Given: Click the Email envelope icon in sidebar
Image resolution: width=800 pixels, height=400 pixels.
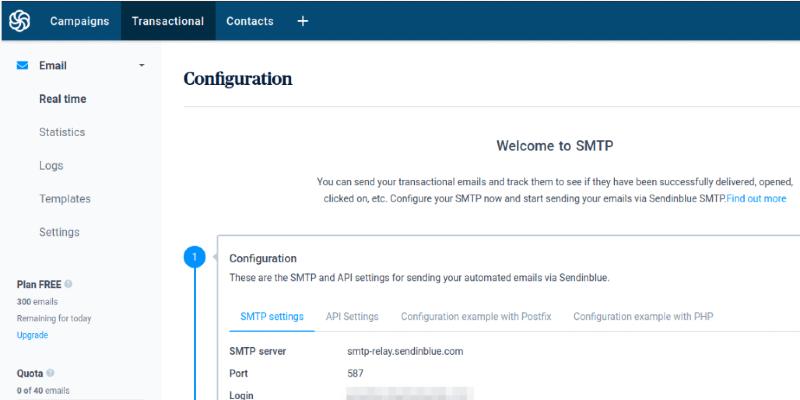Looking at the screenshot, I should [x=22, y=66].
